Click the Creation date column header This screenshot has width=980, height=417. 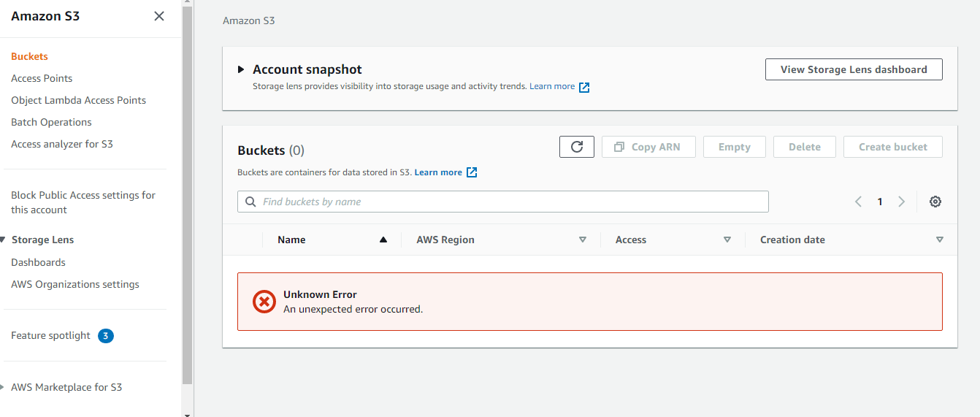792,240
